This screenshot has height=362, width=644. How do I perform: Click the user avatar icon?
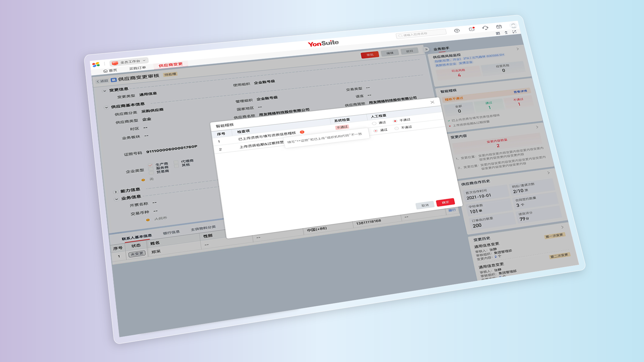(513, 25)
